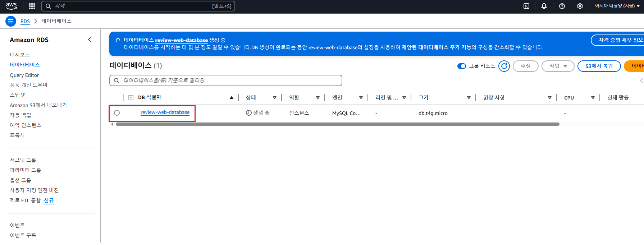Viewport: 644px width, 245px height.
Task: Open 파라미터 그룹 in the sidebar
Action: 26,170
